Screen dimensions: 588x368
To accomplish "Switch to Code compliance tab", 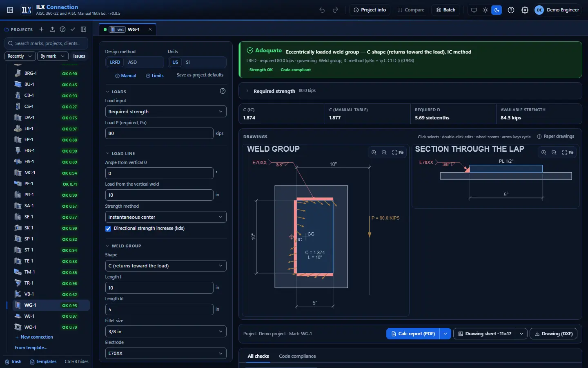I will 297,356.
